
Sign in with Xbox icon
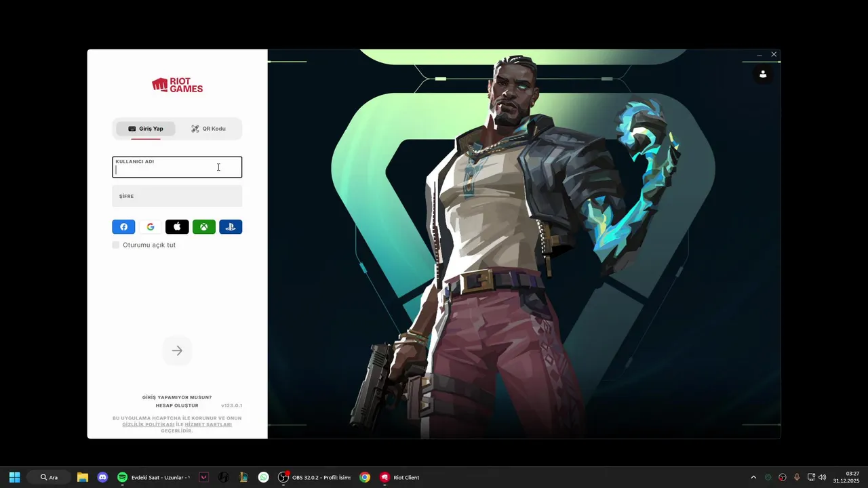tap(204, 227)
